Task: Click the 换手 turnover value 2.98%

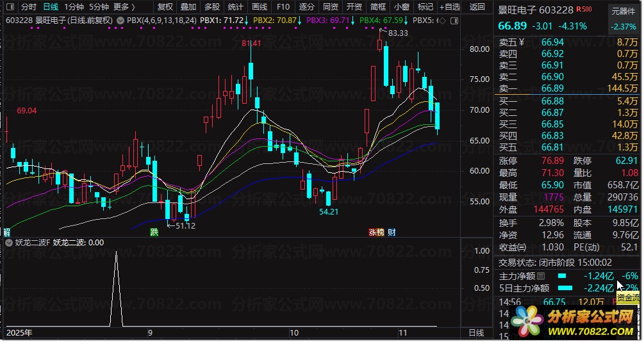Action: tap(551, 224)
